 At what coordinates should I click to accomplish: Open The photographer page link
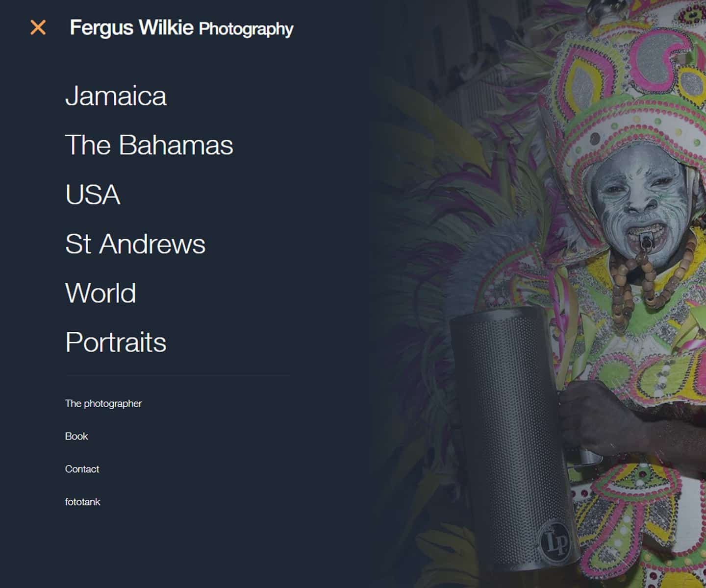point(103,403)
